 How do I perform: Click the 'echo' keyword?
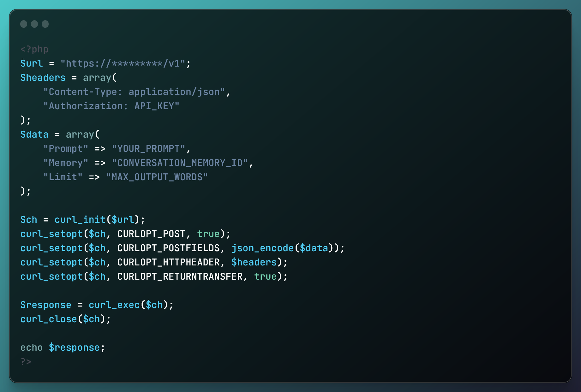tap(32, 347)
